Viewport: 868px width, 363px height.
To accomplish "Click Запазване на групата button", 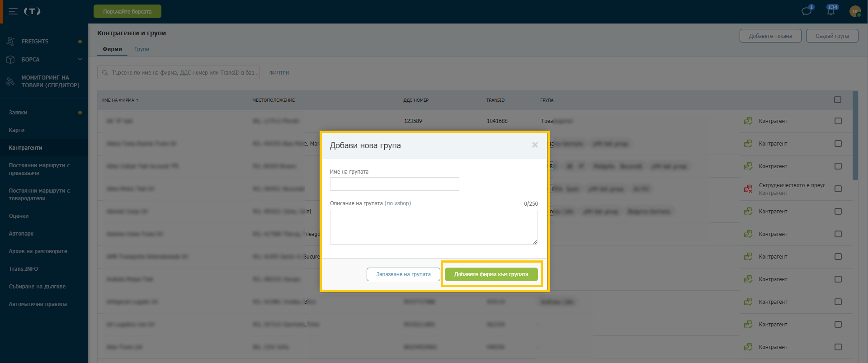I will [x=403, y=274].
